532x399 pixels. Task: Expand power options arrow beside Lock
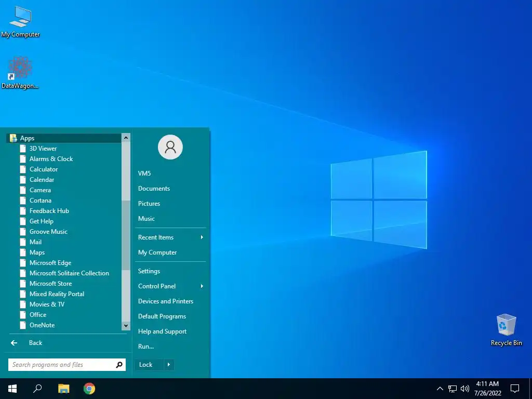169,365
